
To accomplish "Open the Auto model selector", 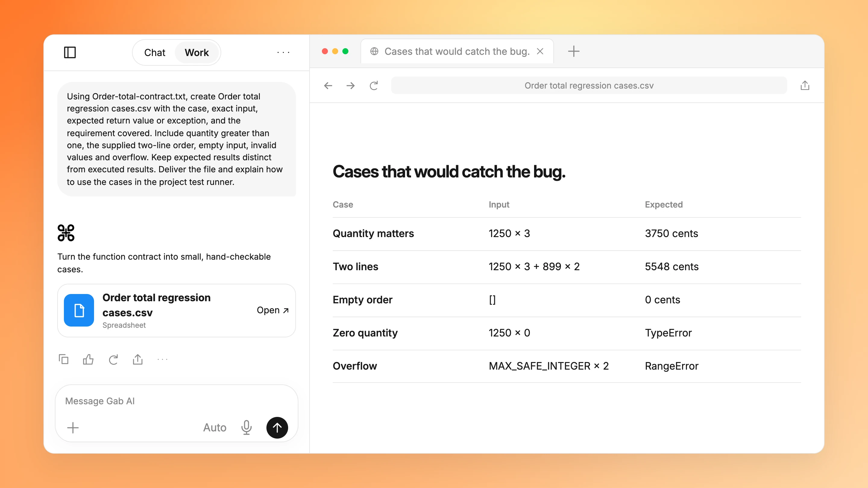I will [215, 428].
